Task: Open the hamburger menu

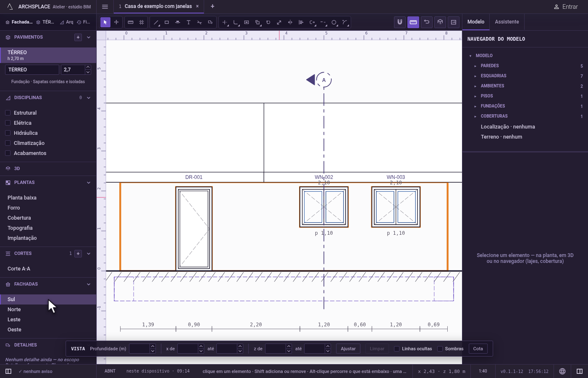Action: pos(105,7)
